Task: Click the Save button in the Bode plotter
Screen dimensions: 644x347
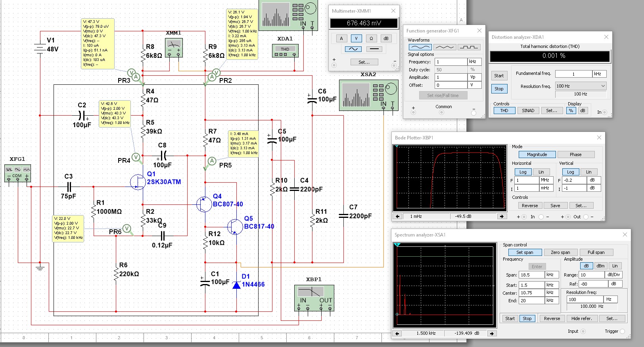Action: pos(555,206)
